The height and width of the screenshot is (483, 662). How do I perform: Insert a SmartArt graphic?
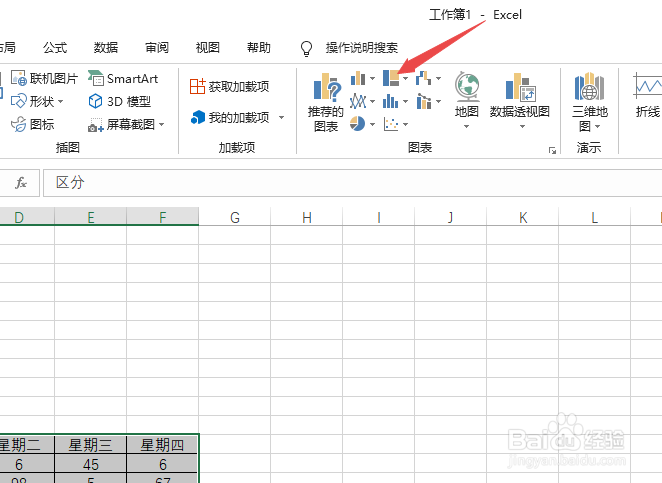point(123,79)
